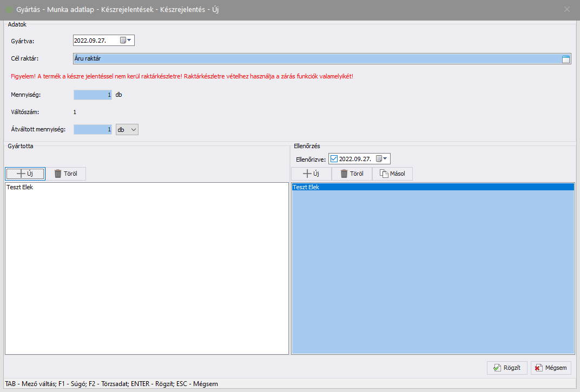Open calendar picker for Ellenőrizve date
Viewport: 580px width, 392px height.
(x=383, y=159)
